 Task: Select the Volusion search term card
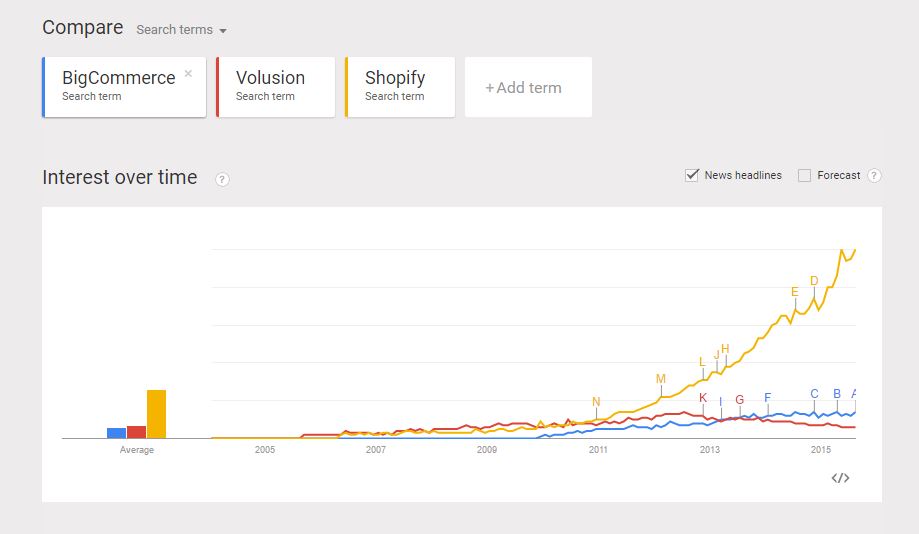[275, 87]
